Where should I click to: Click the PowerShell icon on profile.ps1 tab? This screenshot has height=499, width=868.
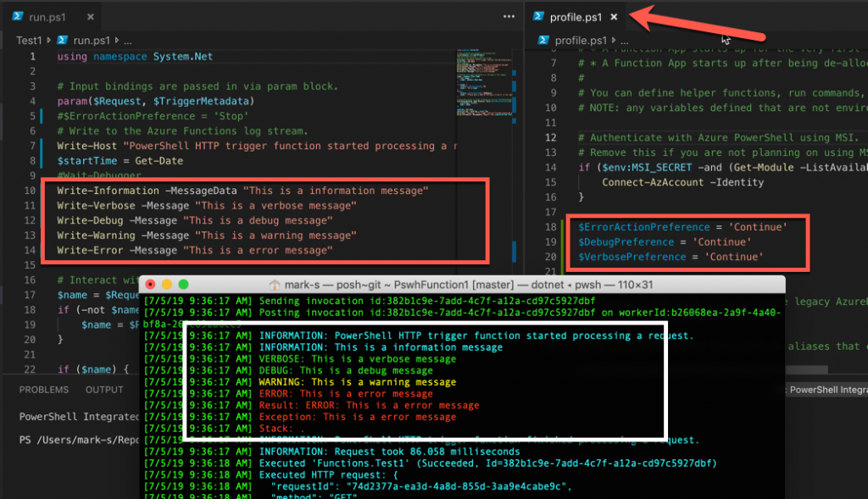(538, 16)
